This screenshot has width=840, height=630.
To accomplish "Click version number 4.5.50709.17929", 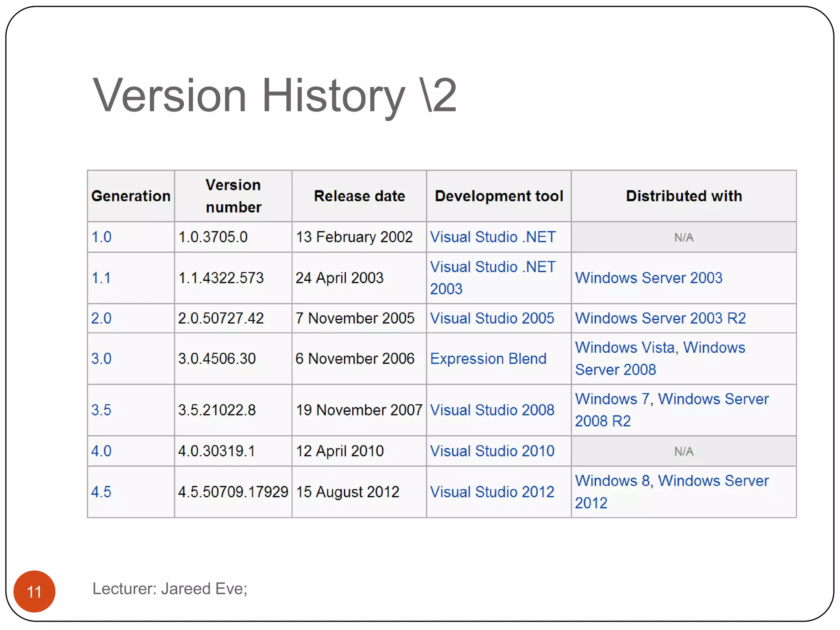I will click(233, 492).
